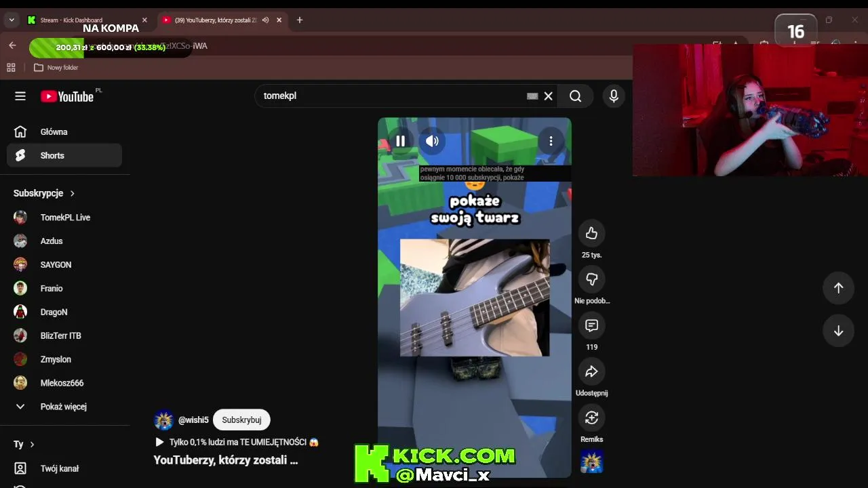Open the 'Nowy folder' bookmark folder
The image size is (868, 488).
click(x=56, y=68)
